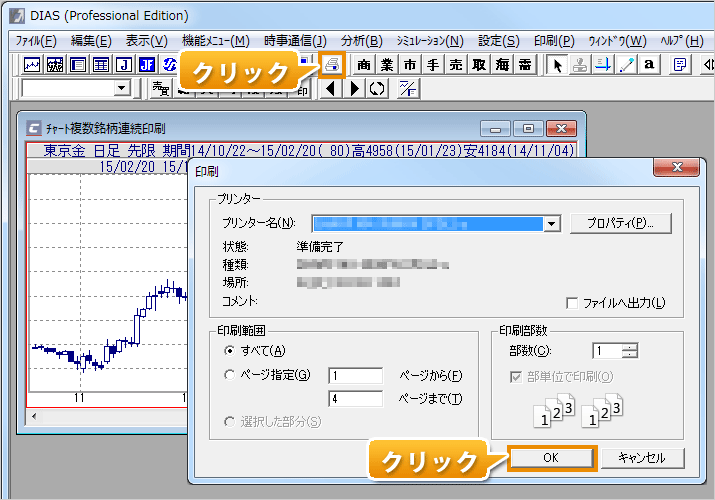Click the プロパティ button
The height and width of the screenshot is (500, 715).
point(620,223)
